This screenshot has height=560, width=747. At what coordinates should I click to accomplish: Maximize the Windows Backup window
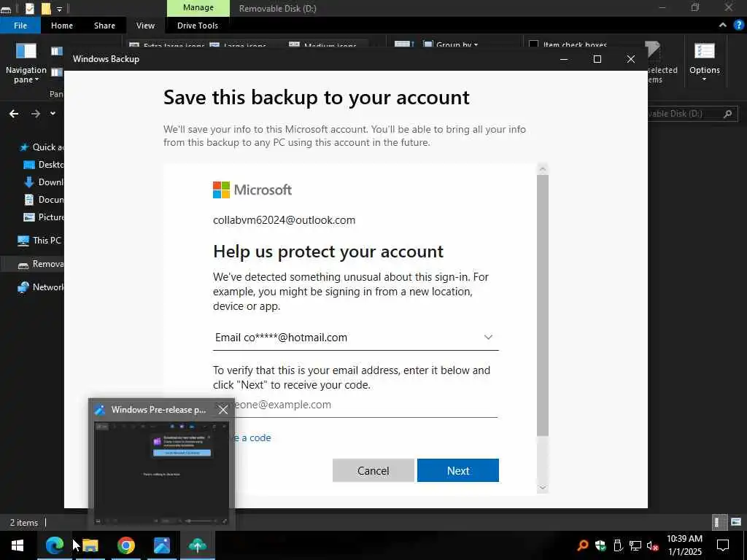pyautogui.click(x=597, y=59)
